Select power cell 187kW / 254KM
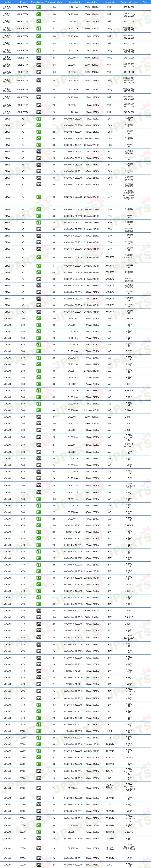This screenshot has width=151, height=868. tap(92, 358)
